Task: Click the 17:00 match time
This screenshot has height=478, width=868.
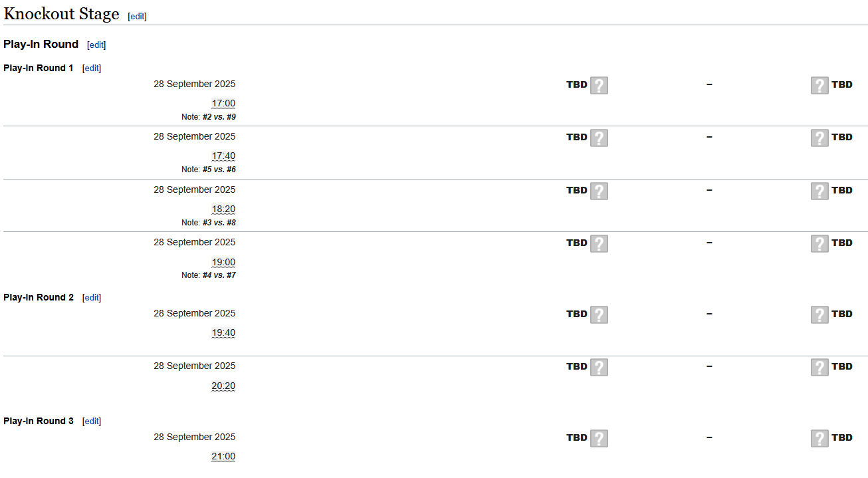Action: [223, 104]
